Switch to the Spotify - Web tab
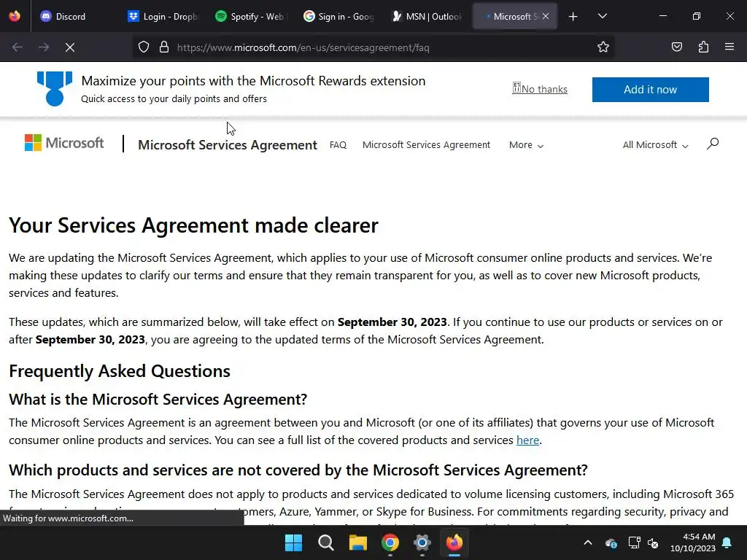This screenshot has height=560, width=747. tap(249, 17)
